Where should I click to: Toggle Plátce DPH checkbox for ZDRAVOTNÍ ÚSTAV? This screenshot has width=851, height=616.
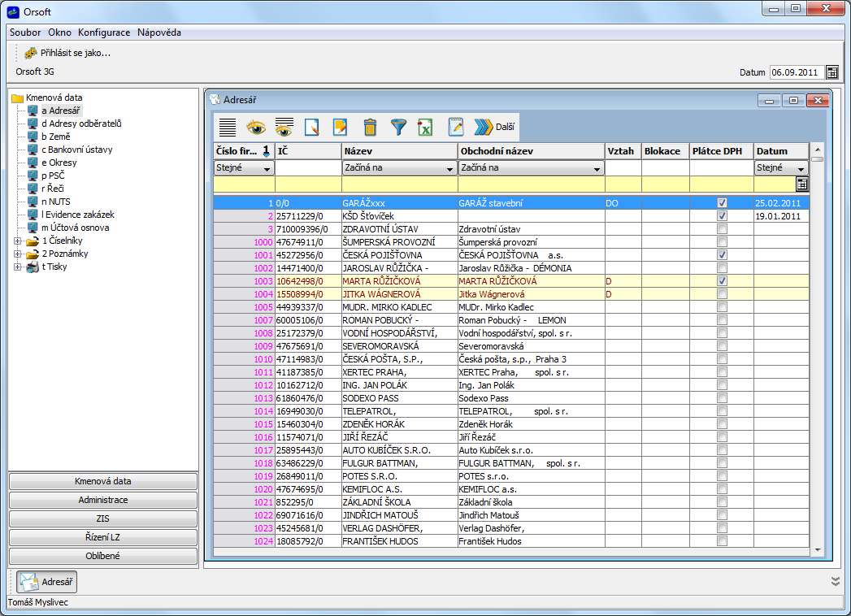[x=722, y=229]
